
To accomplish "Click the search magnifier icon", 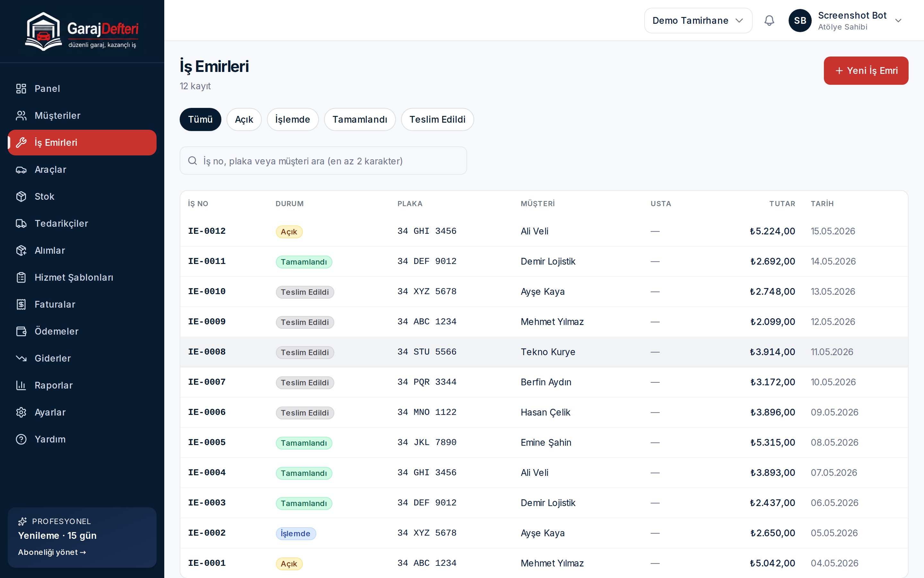I will click(193, 161).
